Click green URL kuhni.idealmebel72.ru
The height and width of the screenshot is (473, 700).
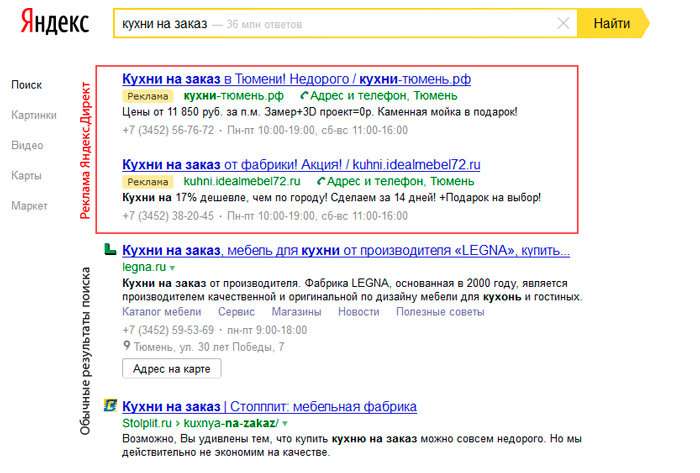pyautogui.click(x=242, y=181)
